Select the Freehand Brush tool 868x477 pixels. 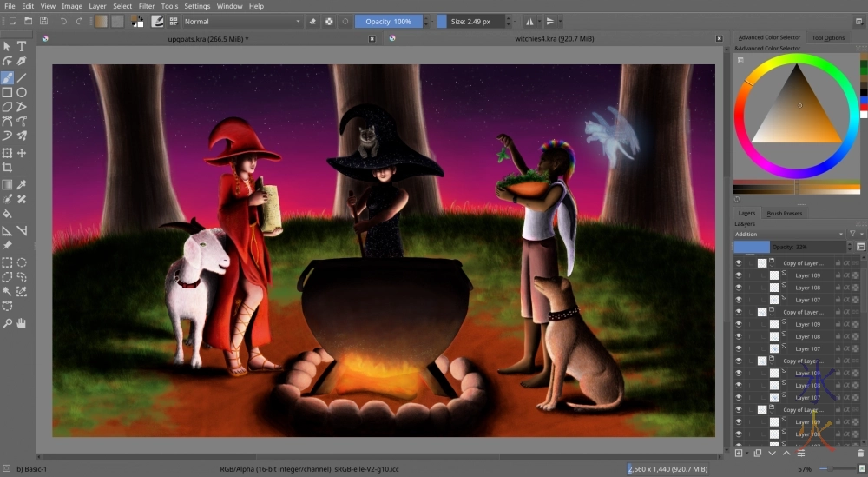tap(7, 77)
